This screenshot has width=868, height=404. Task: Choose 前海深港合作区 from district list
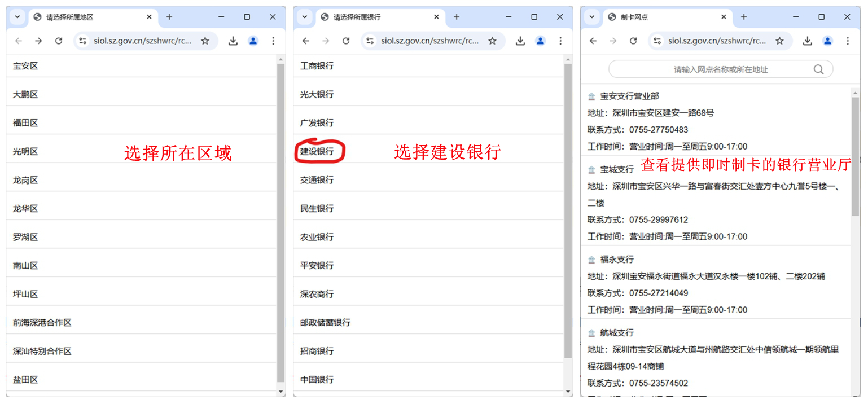point(141,322)
